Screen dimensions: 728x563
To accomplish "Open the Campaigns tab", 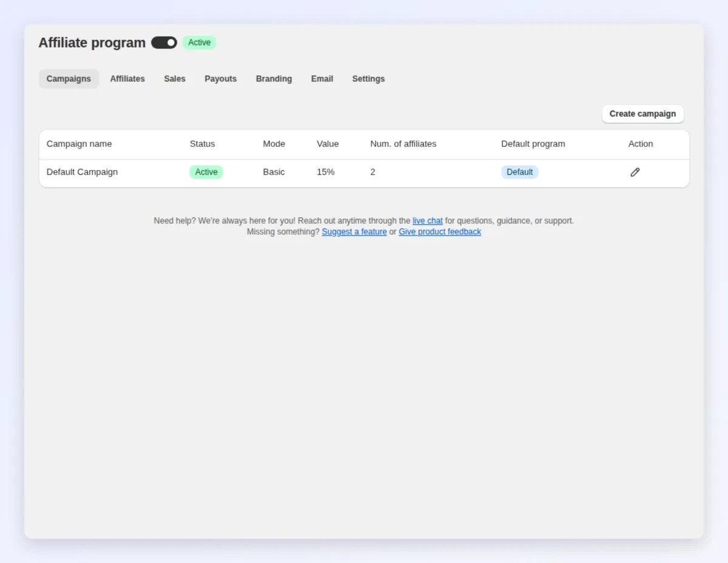I will (x=69, y=79).
